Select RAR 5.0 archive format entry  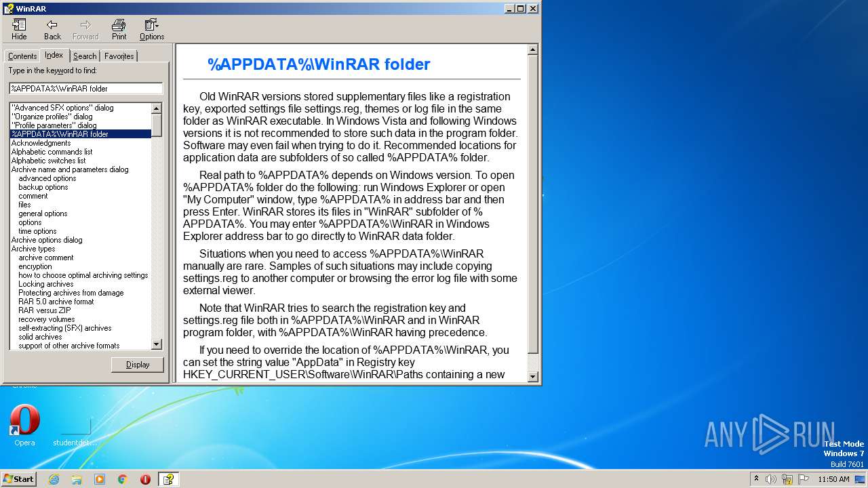56,302
